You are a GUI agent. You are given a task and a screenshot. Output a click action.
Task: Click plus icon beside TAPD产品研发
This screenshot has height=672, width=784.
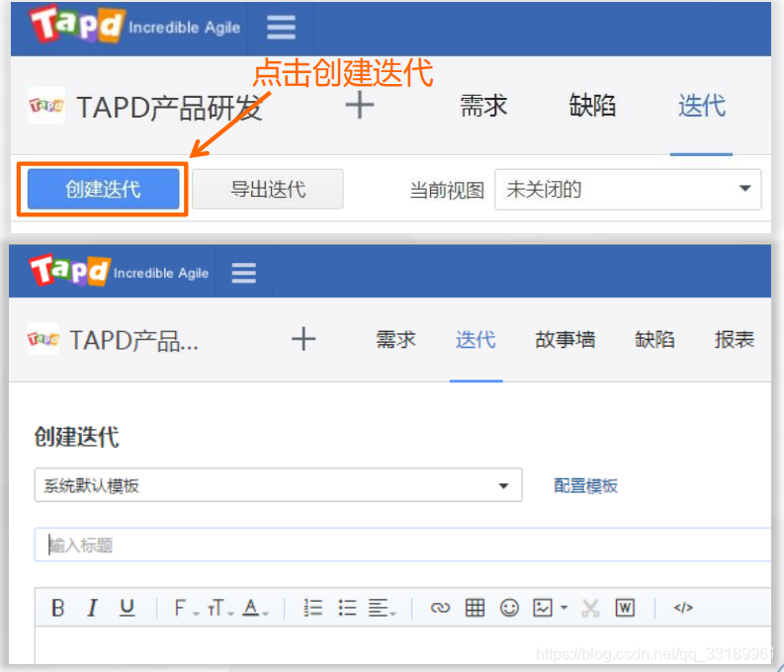360,105
